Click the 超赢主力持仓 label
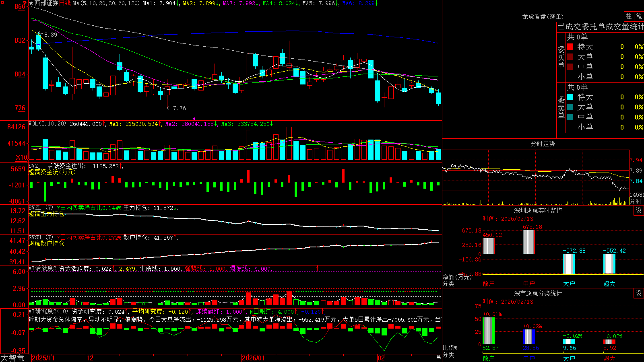 46,214
